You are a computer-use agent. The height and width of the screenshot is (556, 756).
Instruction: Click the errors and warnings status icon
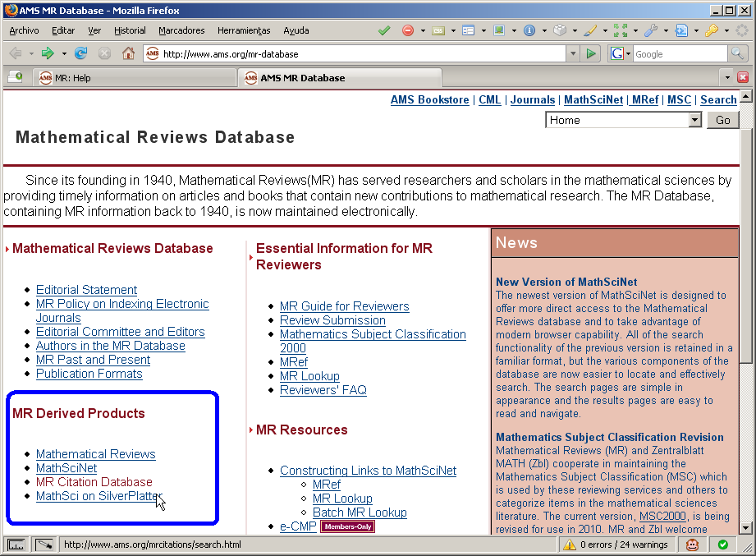click(570, 544)
